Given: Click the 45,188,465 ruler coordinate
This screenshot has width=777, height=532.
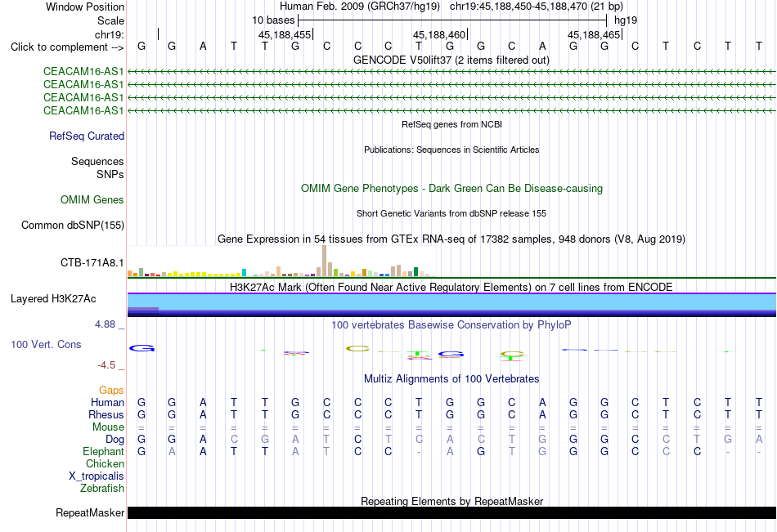Looking at the screenshot, I should pyautogui.click(x=594, y=34).
